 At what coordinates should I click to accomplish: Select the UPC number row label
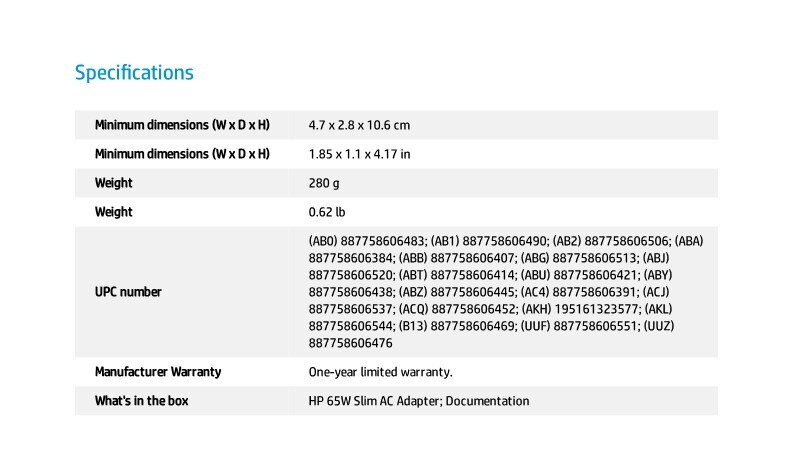(128, 292)
